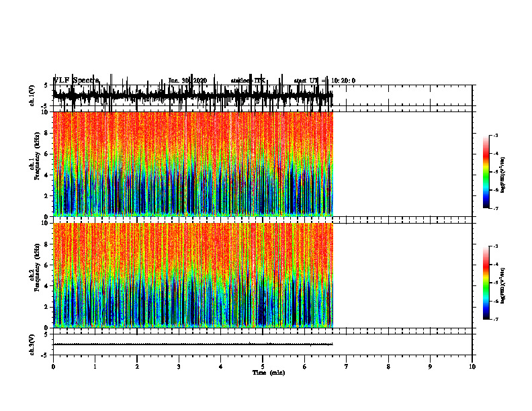
Task: Click the 'VLF Spectra' plot title
Action: (77, 81)
